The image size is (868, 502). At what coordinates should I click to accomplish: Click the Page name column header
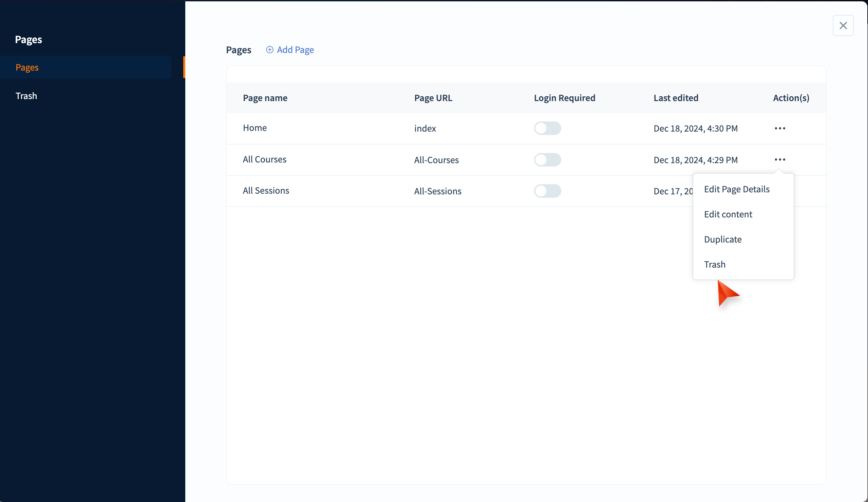coord(265,98)
